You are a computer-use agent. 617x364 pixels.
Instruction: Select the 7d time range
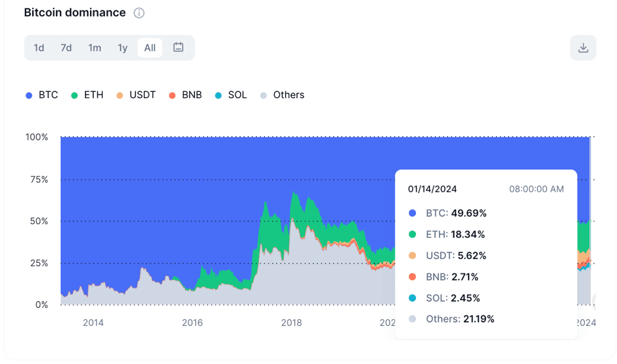point(66,48)
